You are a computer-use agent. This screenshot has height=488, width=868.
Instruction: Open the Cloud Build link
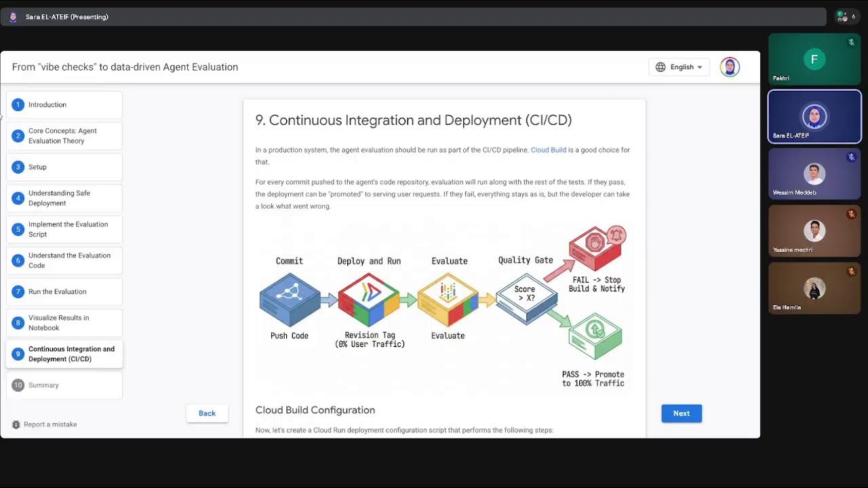pos(548,150)
